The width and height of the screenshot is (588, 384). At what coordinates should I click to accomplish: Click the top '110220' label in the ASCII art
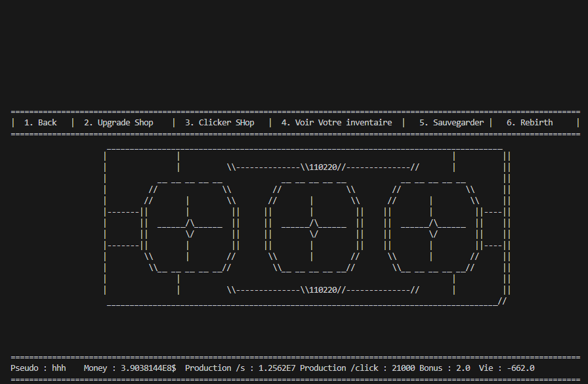coord(323,167)
